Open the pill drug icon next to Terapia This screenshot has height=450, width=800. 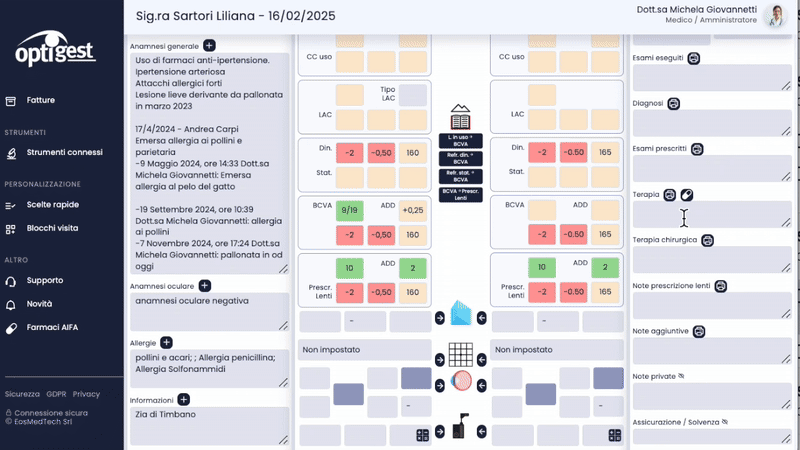pos(687,194)
